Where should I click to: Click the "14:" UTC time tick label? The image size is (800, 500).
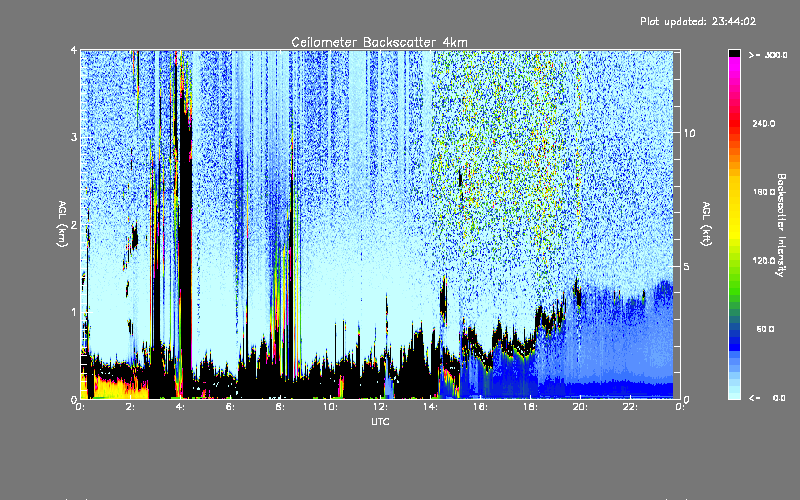430,407
